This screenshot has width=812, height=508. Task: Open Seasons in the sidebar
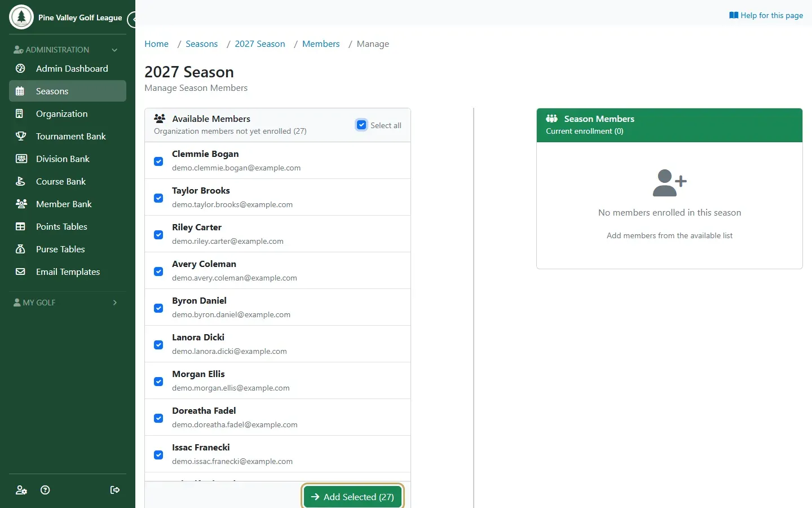(68, 91)
